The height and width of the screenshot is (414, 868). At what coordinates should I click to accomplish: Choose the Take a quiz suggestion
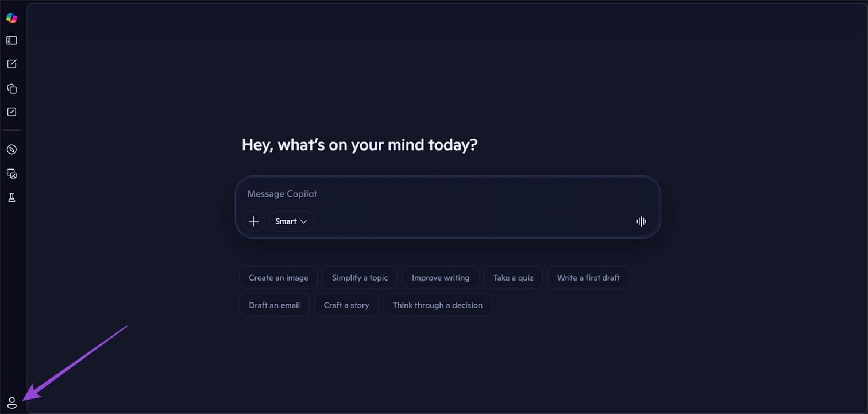tap(514, 278)
